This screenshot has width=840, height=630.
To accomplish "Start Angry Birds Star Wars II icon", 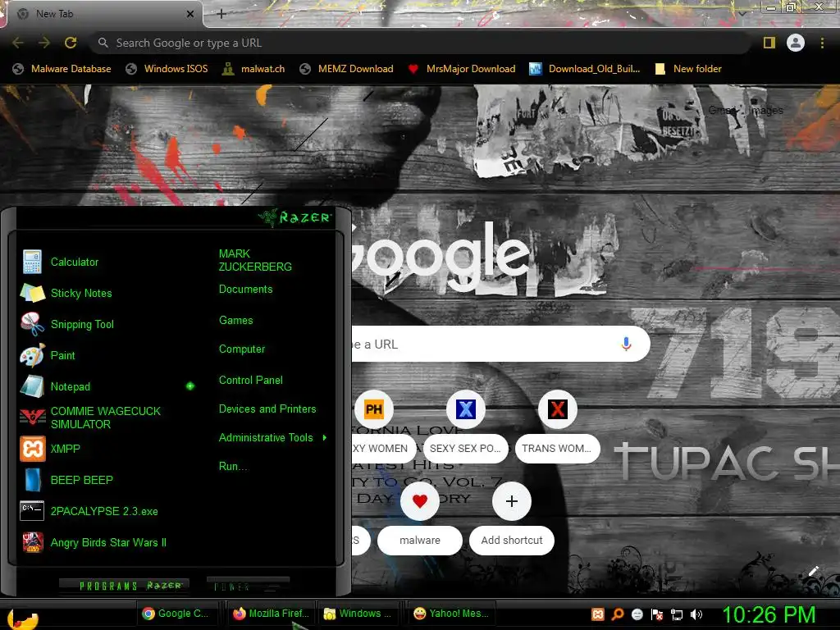I will [32, 542].
